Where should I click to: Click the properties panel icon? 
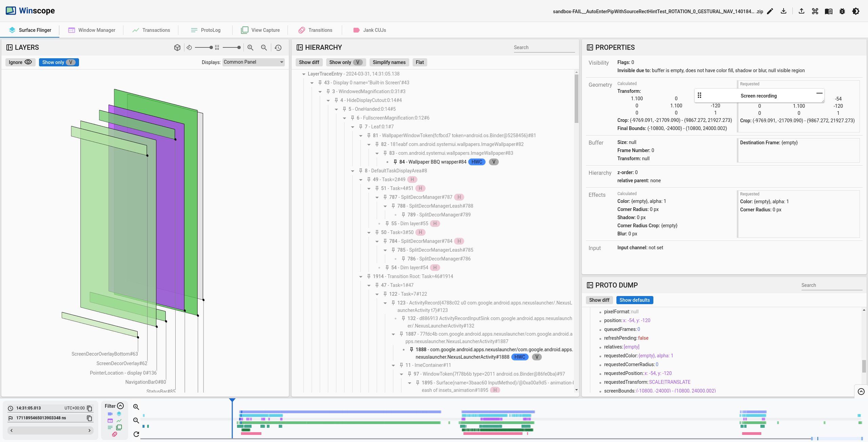pyautogui.click(x=589, y=48)
